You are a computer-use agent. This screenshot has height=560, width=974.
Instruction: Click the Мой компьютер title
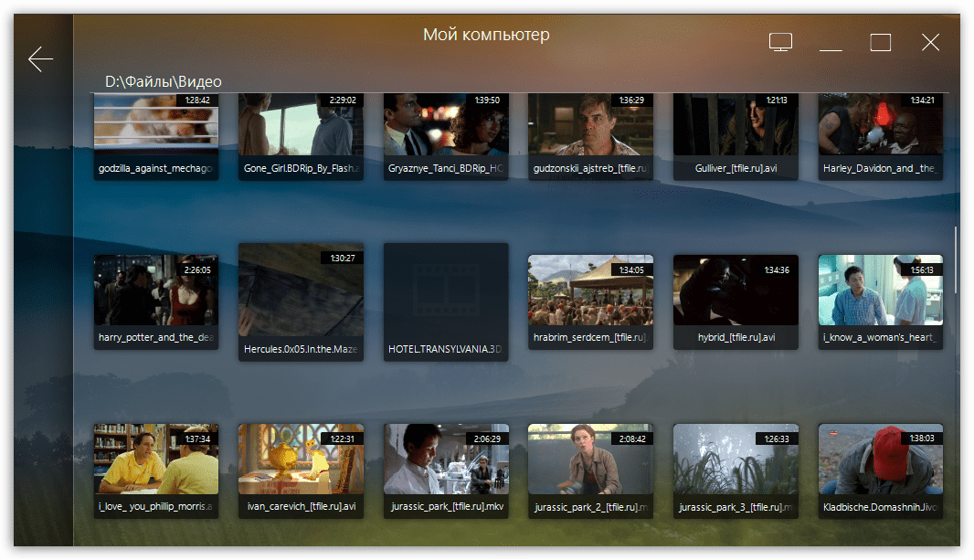486,35
